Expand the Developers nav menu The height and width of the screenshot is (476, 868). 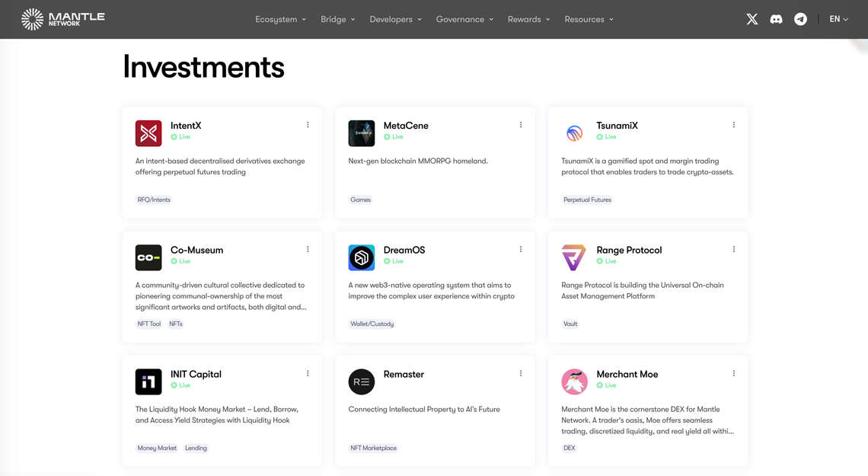396,19
